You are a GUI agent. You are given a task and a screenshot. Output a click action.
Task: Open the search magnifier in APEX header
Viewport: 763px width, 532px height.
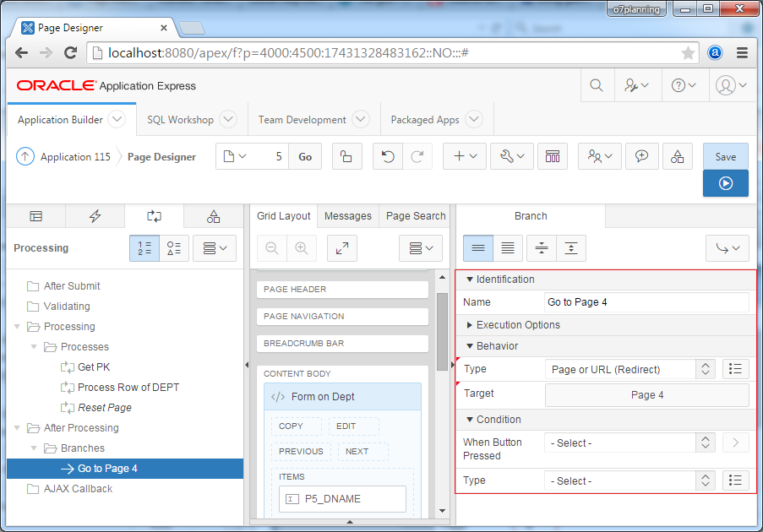tap(596, 85)
